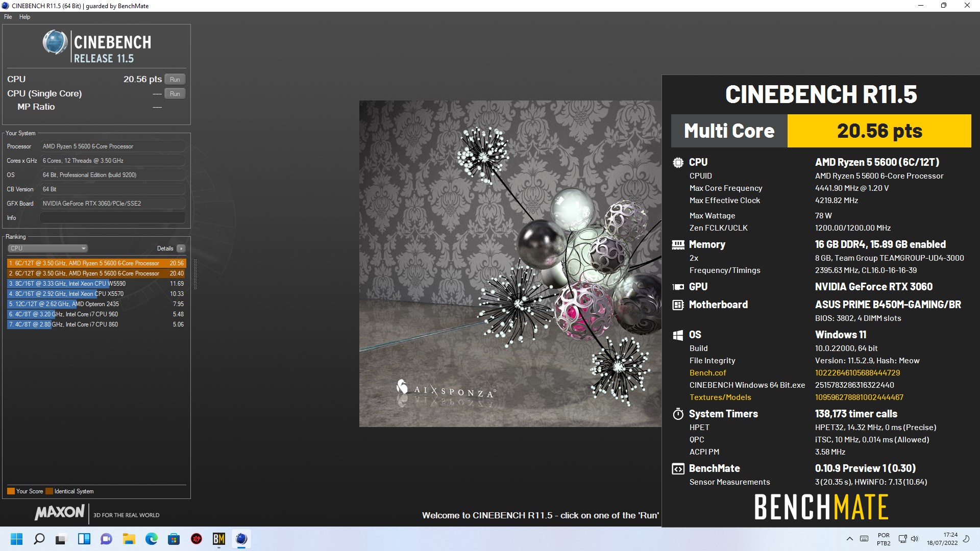Click the Processor name field
The image size is (980, 551).
point(112,146)
